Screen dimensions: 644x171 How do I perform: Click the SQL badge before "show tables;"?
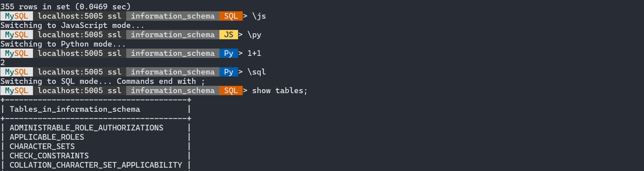tap(231, 90)
